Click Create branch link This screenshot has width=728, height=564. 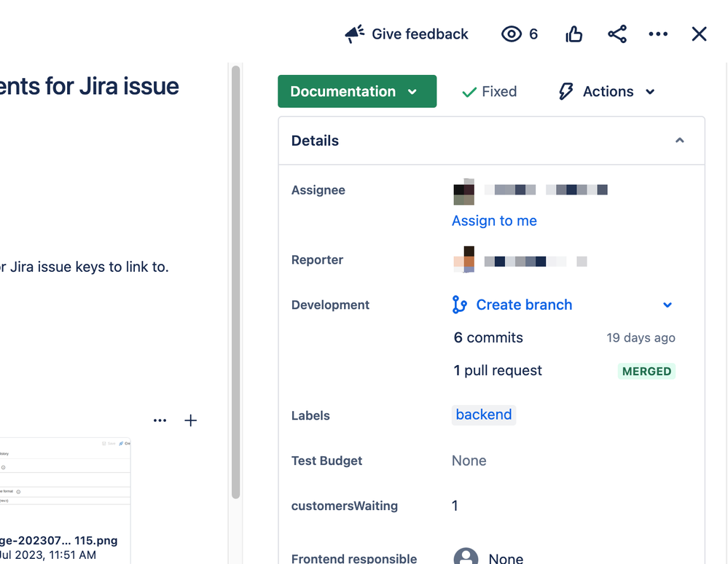tap(524, 305)
